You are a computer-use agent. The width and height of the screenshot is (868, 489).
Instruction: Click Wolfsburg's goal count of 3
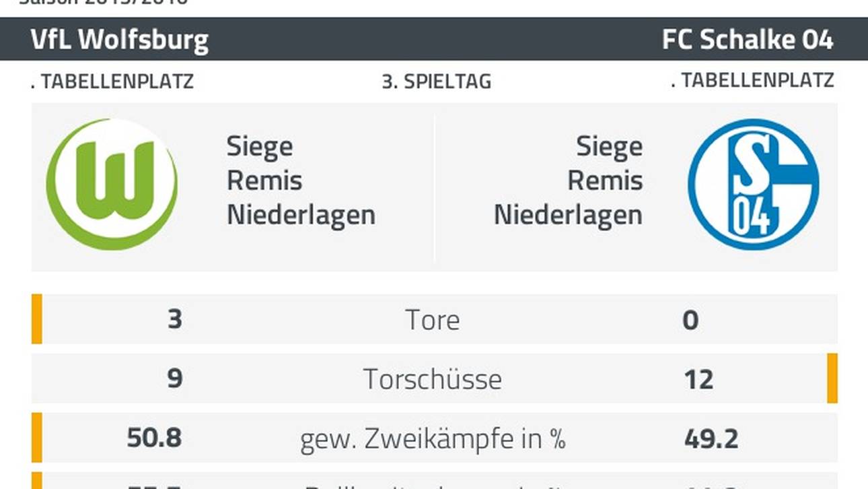point(174,319)
